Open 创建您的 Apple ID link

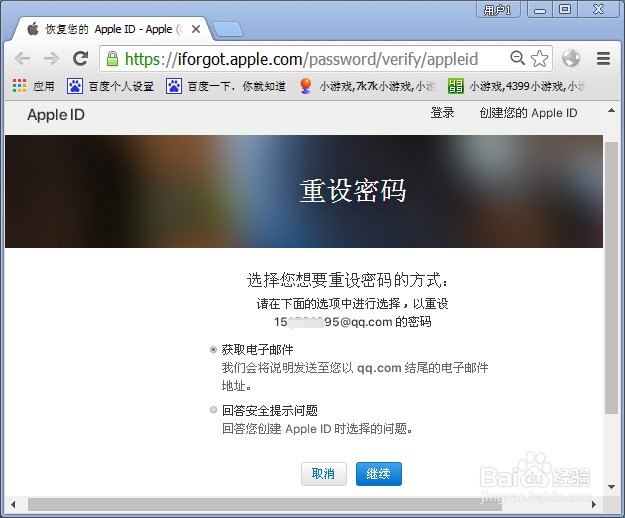(x=529, y=113)
